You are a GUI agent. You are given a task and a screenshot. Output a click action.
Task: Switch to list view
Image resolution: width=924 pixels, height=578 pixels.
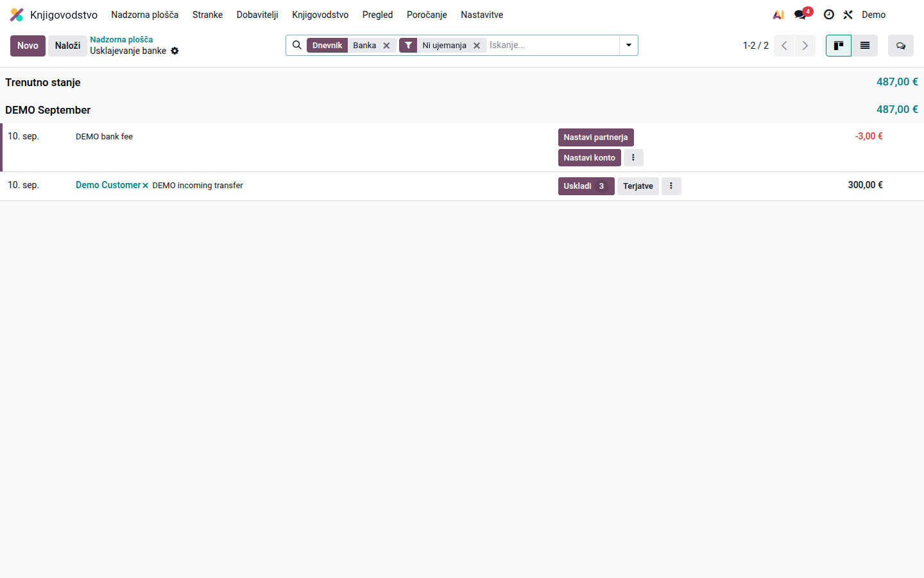pyautogui.click(x=865, y=46)
